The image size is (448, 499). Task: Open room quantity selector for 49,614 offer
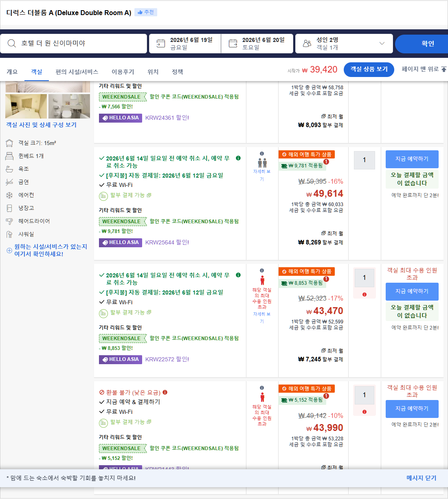(364, 160)
